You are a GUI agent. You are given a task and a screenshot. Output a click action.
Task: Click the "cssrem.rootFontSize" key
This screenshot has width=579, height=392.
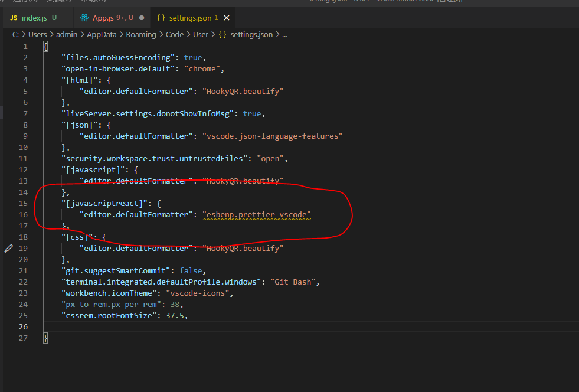coord(109,315)
